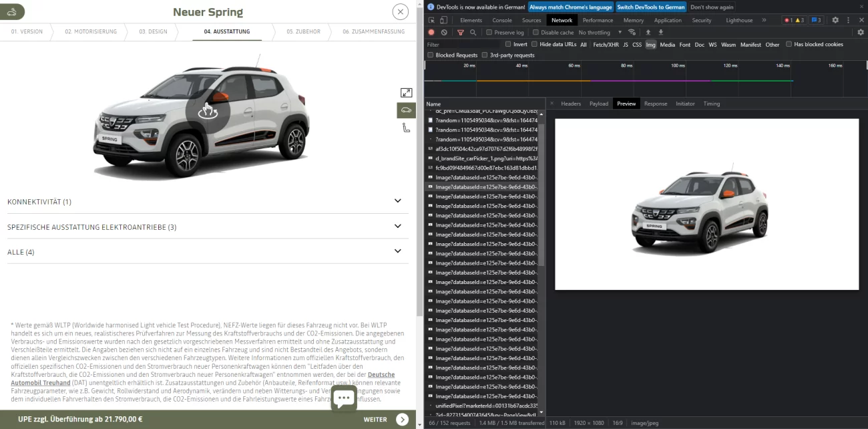Image resolution: width=868 pixels, height=429 pixels.
Task: Toggle the DevTools inspect element tool
Action: [431, 20]
